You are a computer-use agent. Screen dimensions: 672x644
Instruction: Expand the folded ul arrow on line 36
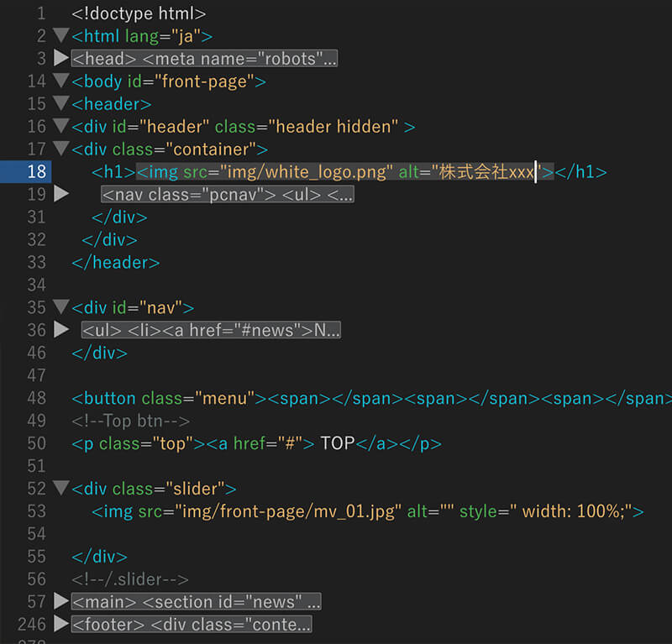pyautogui.click(x=60, y=330)
